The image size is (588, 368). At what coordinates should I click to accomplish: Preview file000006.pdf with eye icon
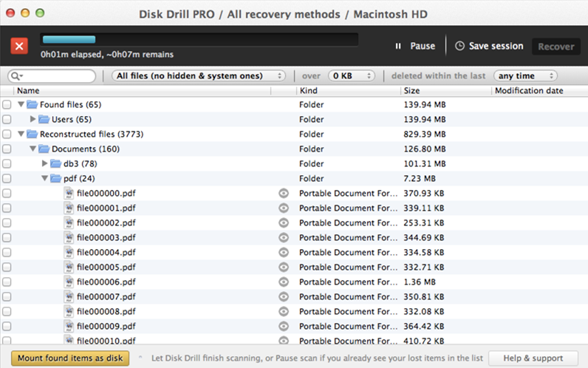[284, 282]
